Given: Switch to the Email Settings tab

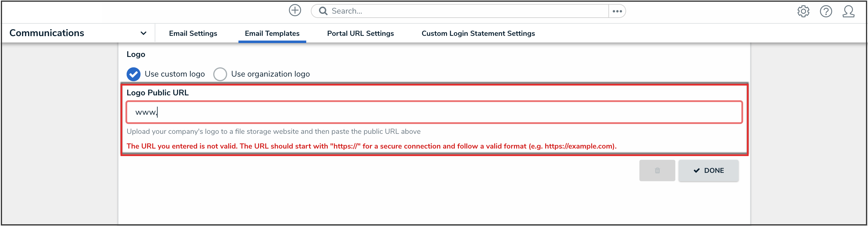Looking at the screenshot, I should pyautogui.click(x=193, y=33).
